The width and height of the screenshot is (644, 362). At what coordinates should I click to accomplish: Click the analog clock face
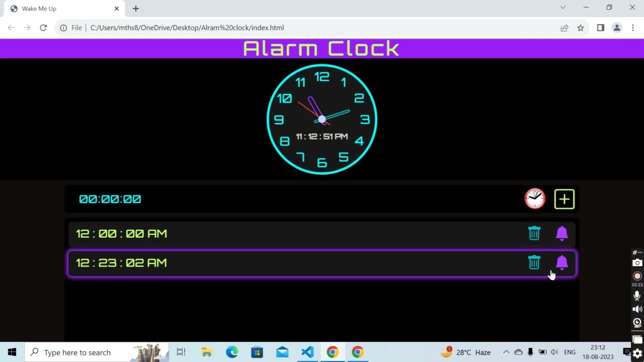(322, 119)
